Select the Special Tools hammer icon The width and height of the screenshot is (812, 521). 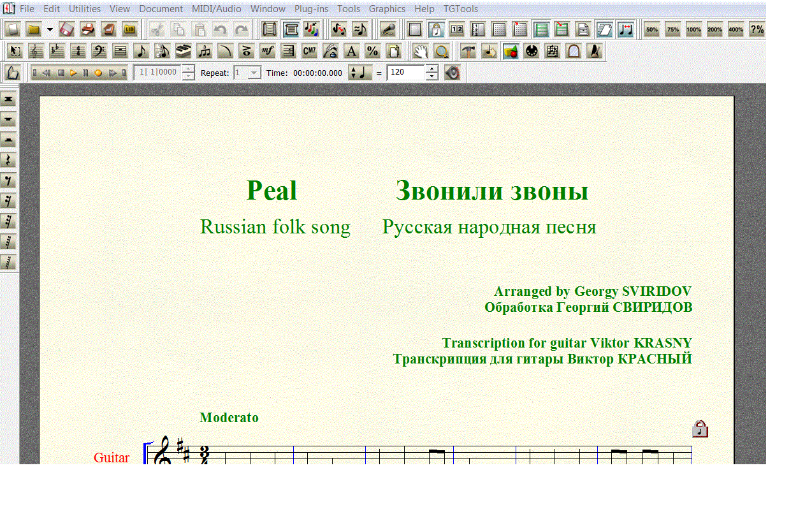pos(468,51)
